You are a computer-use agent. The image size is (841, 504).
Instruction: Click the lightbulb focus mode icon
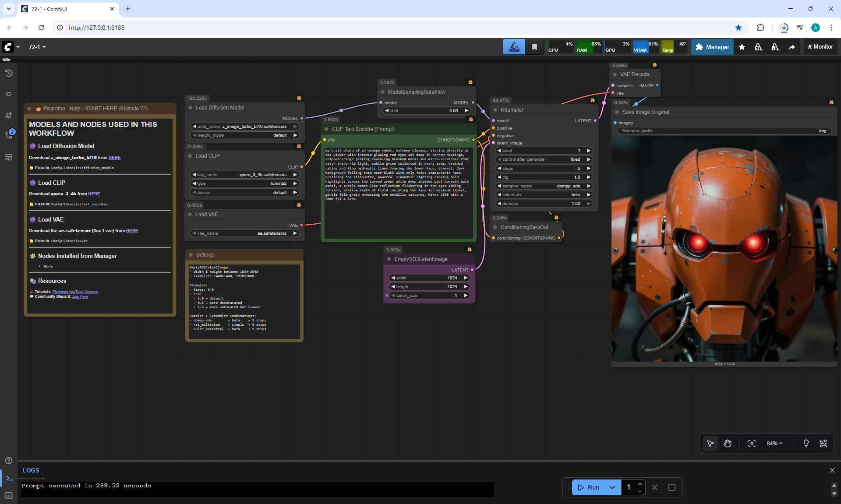pos(806,444)
